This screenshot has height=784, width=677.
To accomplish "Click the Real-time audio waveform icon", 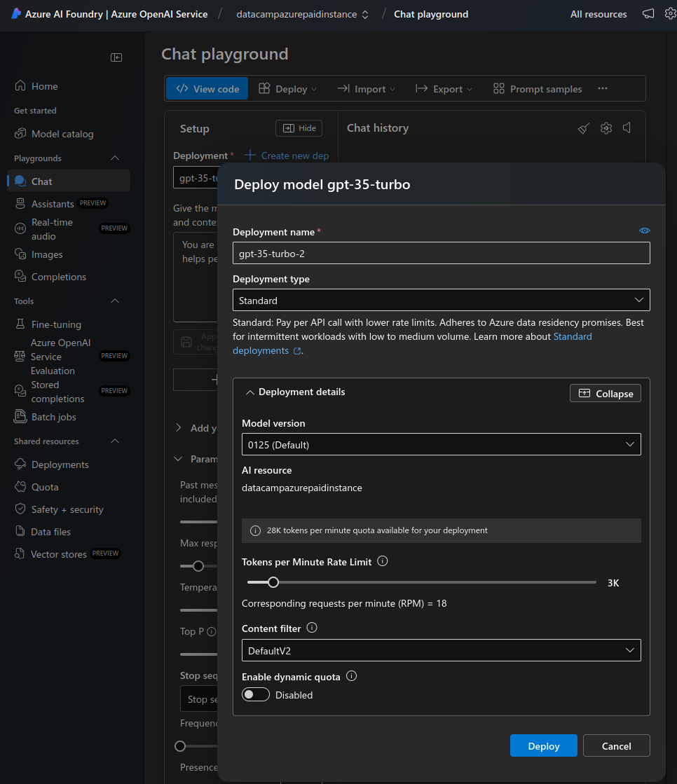I will (x=20, y=228).
